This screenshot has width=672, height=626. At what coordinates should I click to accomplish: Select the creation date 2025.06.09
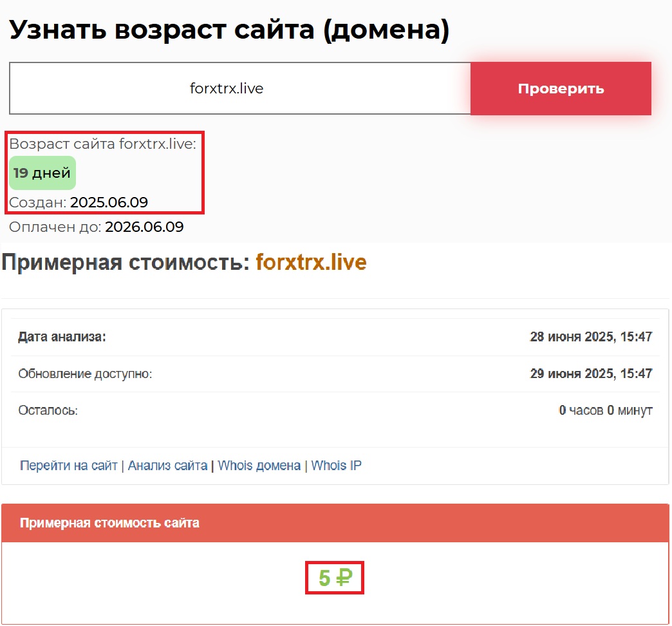coord(109,202)
